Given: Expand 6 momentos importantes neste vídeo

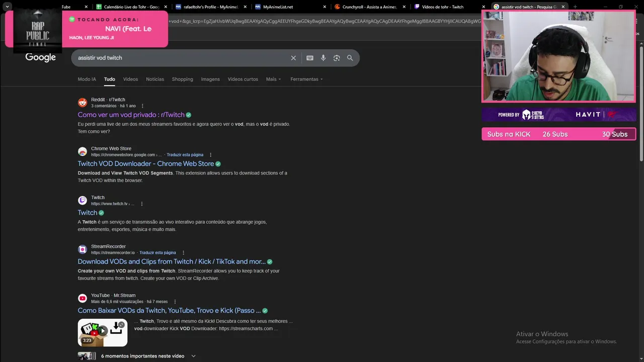Looking at the screenshot, I should (148, 356).
